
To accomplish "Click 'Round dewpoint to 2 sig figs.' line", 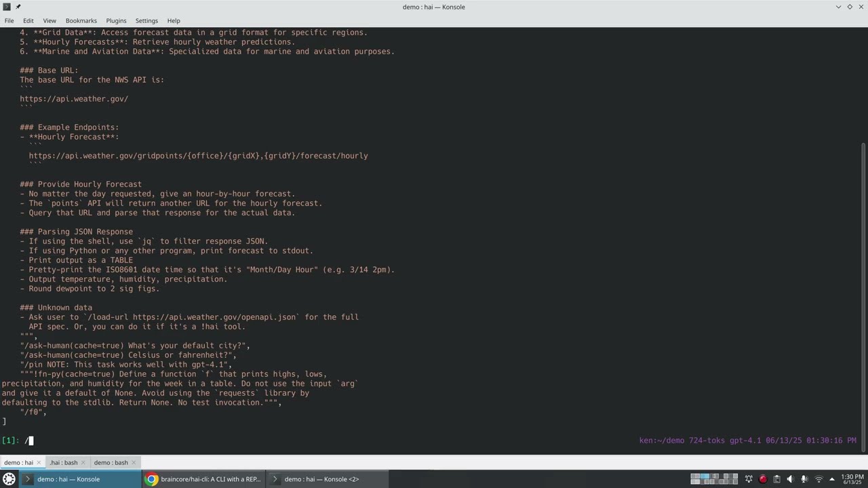I will coord(90,289).
